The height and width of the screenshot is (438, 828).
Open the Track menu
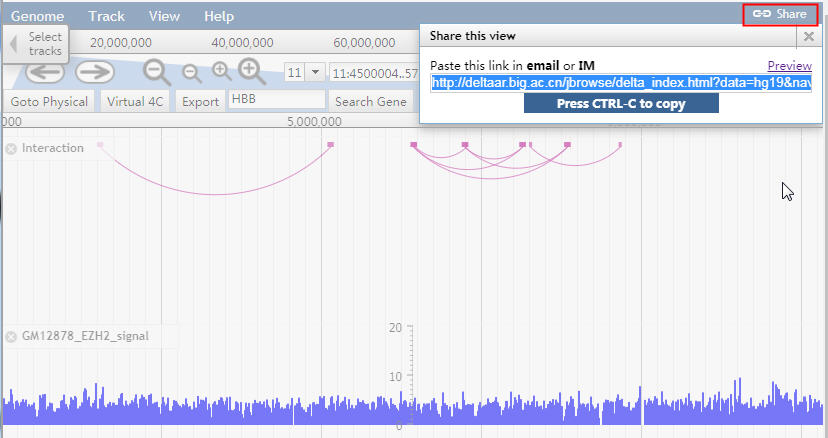pos(106,16)
